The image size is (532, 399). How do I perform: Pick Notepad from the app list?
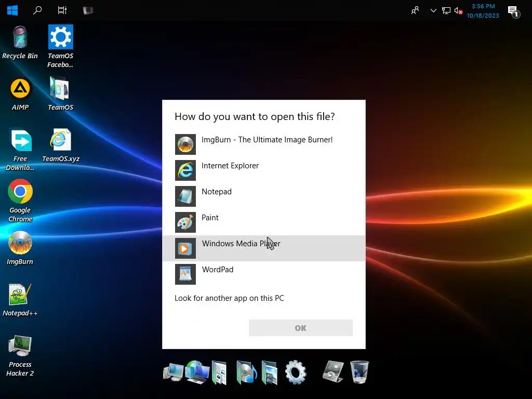[263, 196]
